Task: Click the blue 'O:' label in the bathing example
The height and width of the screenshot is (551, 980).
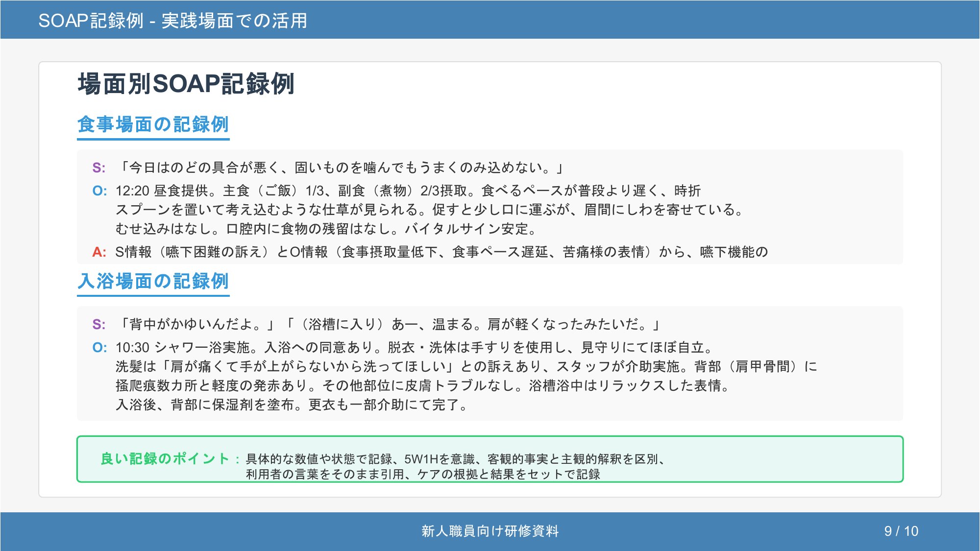Action: click(x=99, y=348)
